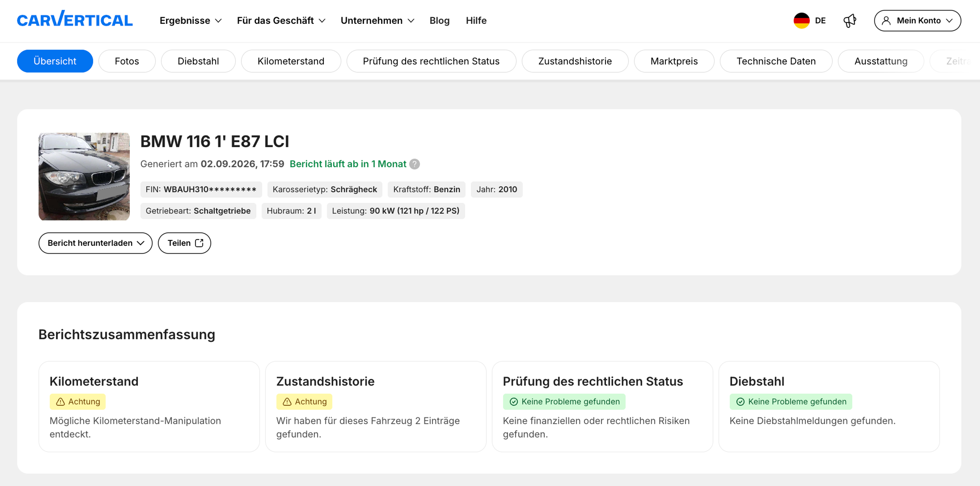Click the Jahr 2010 chip
980x486 pixels.
pyautogui.click(x=497, y=189)
